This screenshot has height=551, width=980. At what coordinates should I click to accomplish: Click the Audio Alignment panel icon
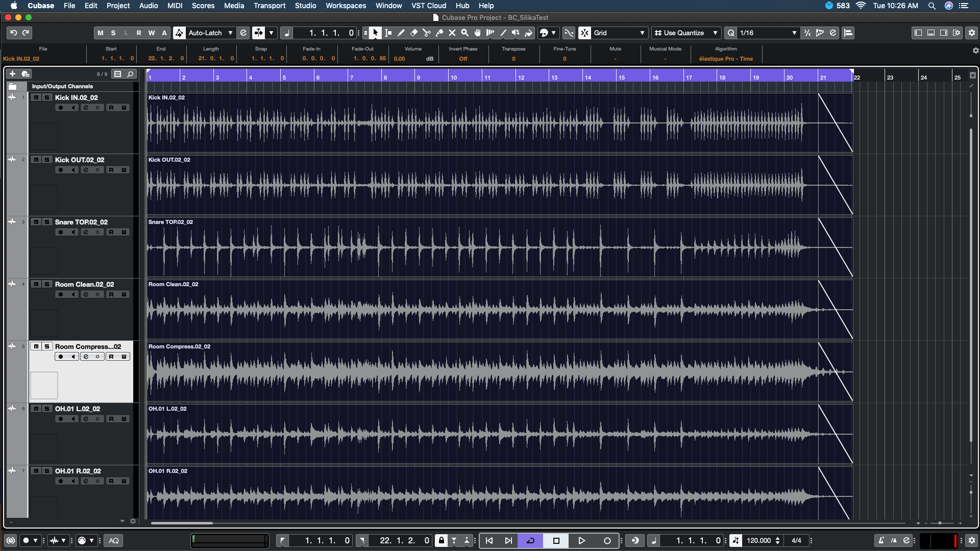point(848,33)
